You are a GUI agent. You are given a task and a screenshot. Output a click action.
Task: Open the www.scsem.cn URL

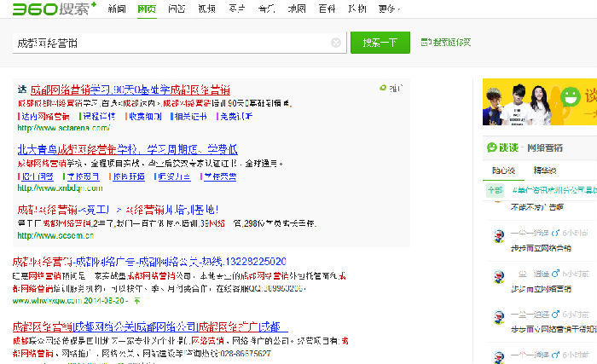click(x=55, y=235)
